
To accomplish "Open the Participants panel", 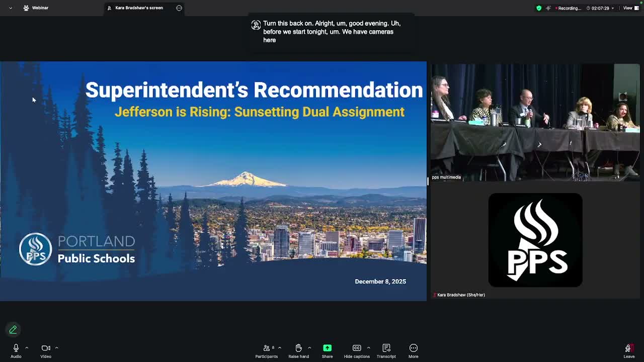I will (x=267, y=348).
